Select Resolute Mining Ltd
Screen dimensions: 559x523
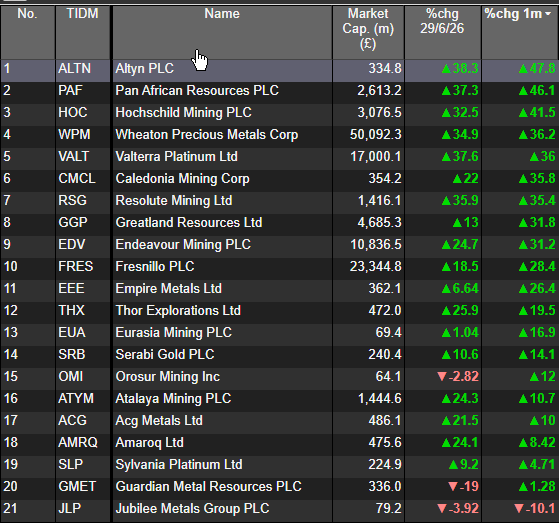pos(174,201)
